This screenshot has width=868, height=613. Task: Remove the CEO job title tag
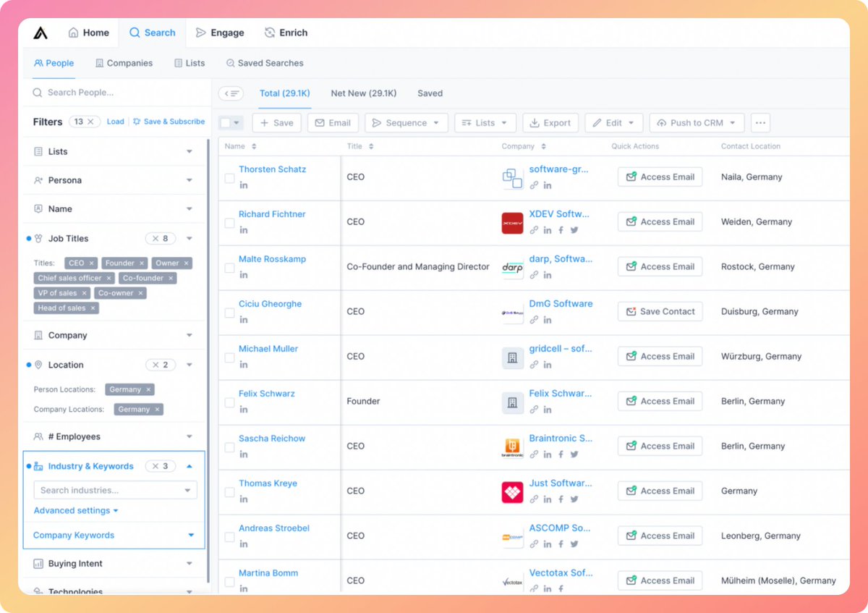click(x=90, y=263)
